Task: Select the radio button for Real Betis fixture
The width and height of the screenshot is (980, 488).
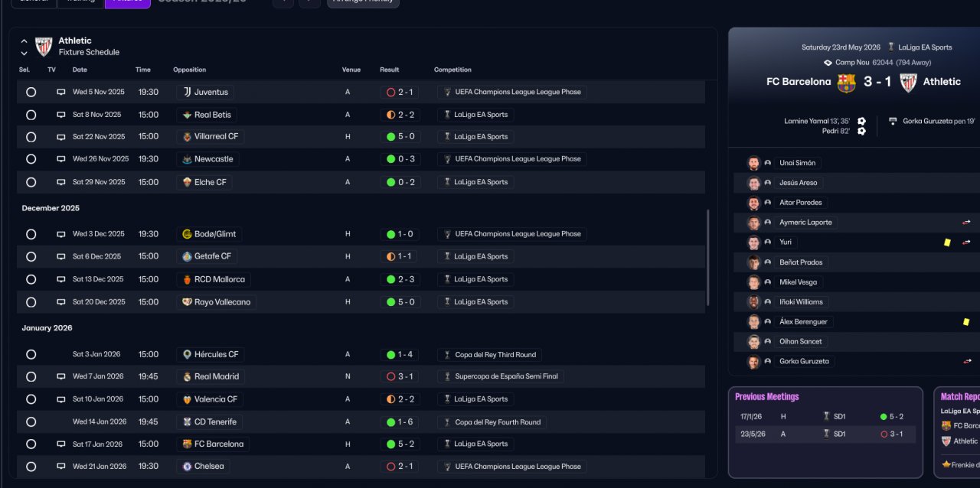Action: (31, 115)
